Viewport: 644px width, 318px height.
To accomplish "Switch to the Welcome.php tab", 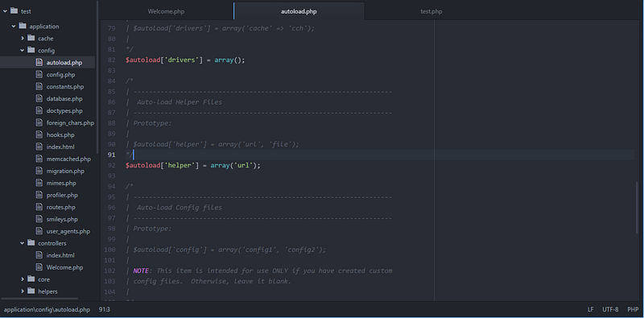I will pos(166,11).
